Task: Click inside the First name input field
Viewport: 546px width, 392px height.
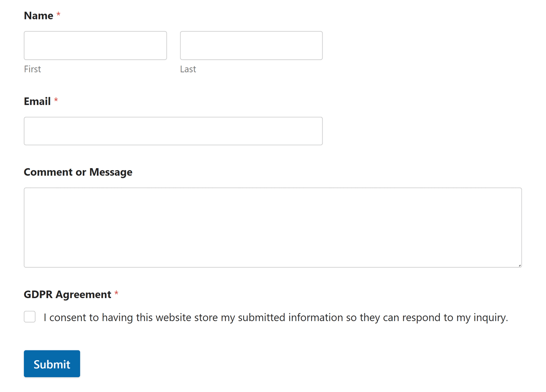Action: 95,45
